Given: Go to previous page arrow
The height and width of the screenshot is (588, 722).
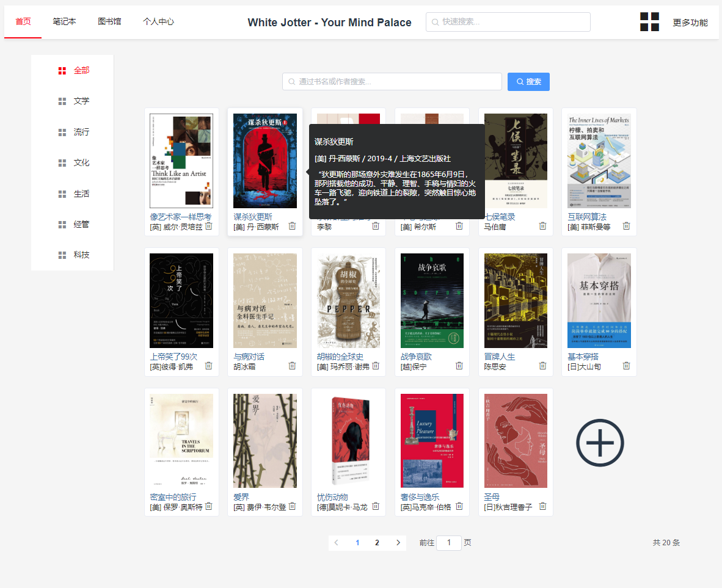Looking at the screenshot, I should coord(336,543).
